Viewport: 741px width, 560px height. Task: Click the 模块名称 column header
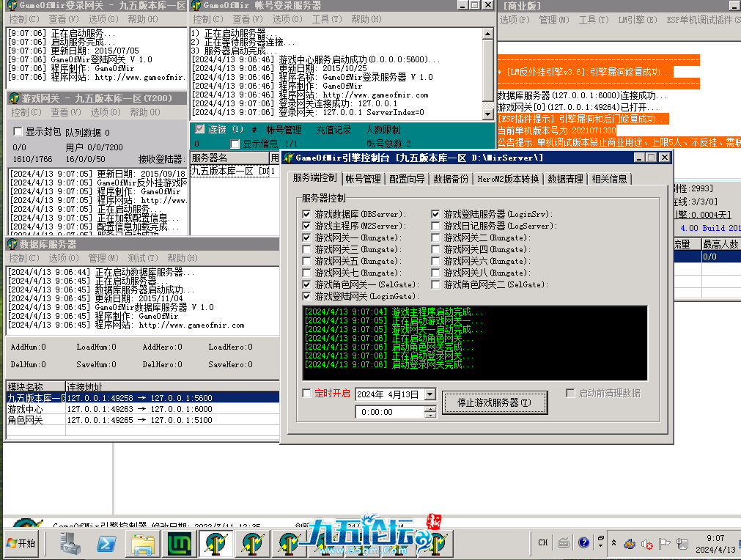coord(36,386)
